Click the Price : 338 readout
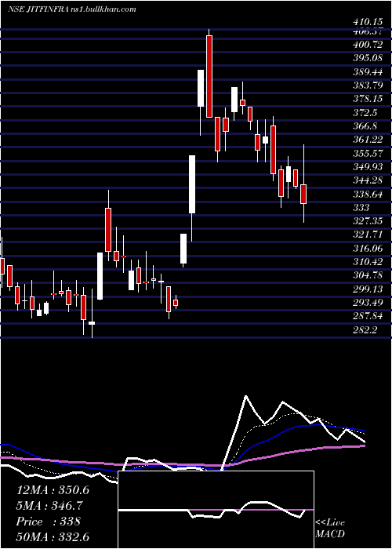 (x=49, y=522)
